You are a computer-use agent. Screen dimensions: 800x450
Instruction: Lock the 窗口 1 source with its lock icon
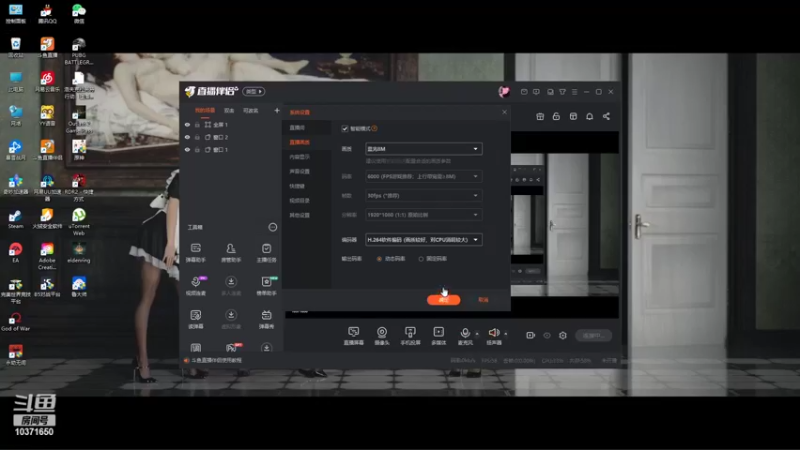coord(197,149)
